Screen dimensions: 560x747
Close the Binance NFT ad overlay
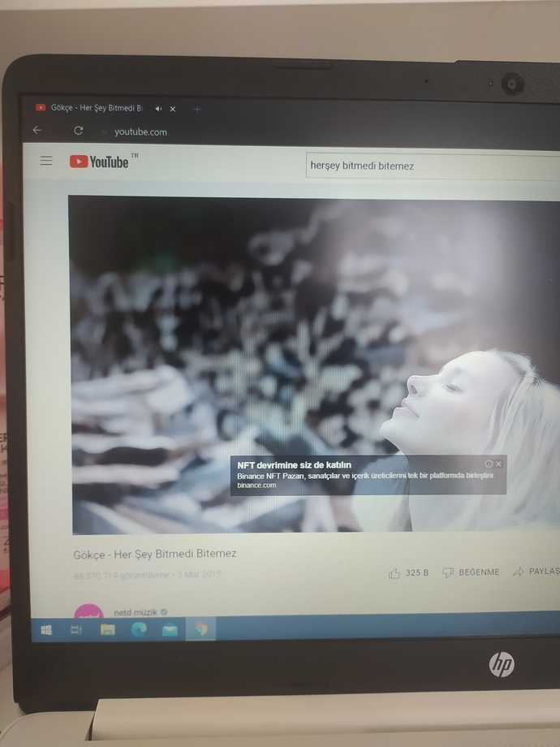click(498, 464)
